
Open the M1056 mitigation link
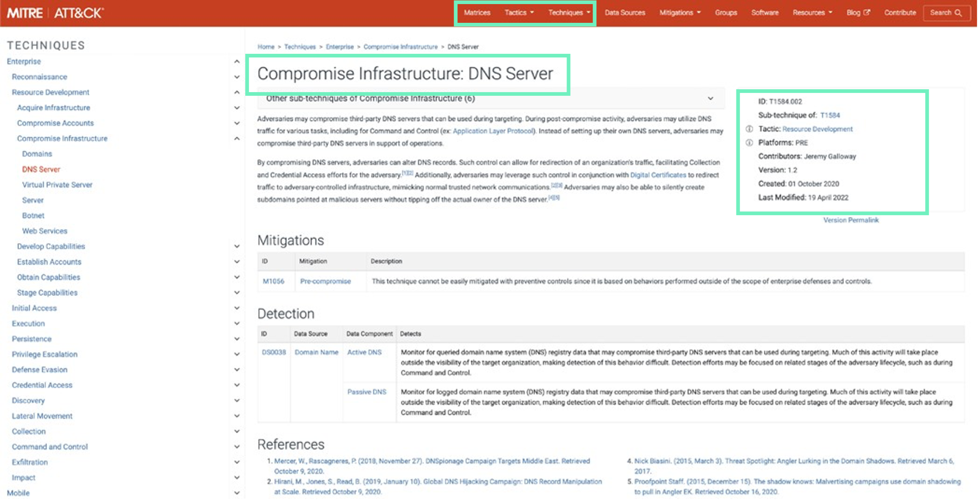[274, 281]
